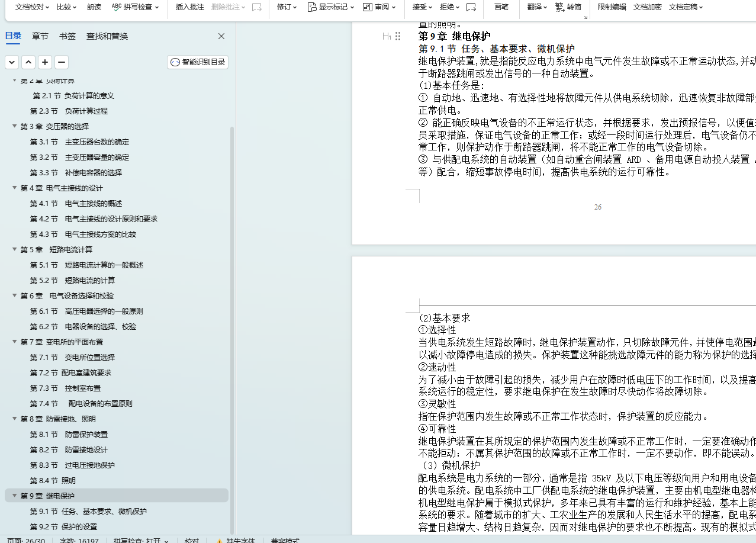Go to 第3.2节 主变压器容量的确定
The width and height of the screenshot is (756, 543).
79,157
